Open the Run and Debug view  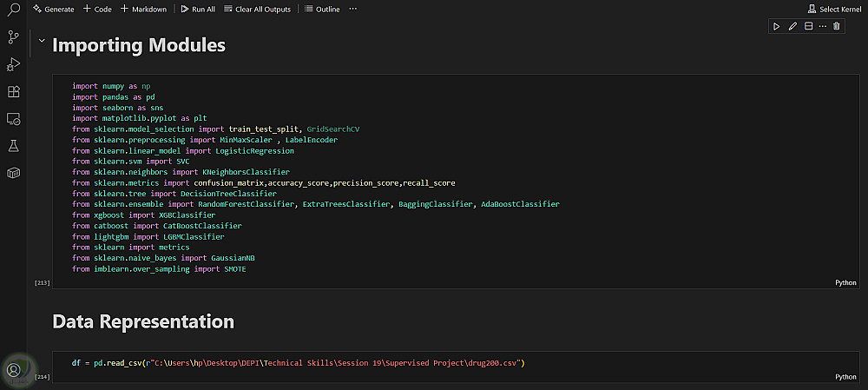tap(13, 64)
